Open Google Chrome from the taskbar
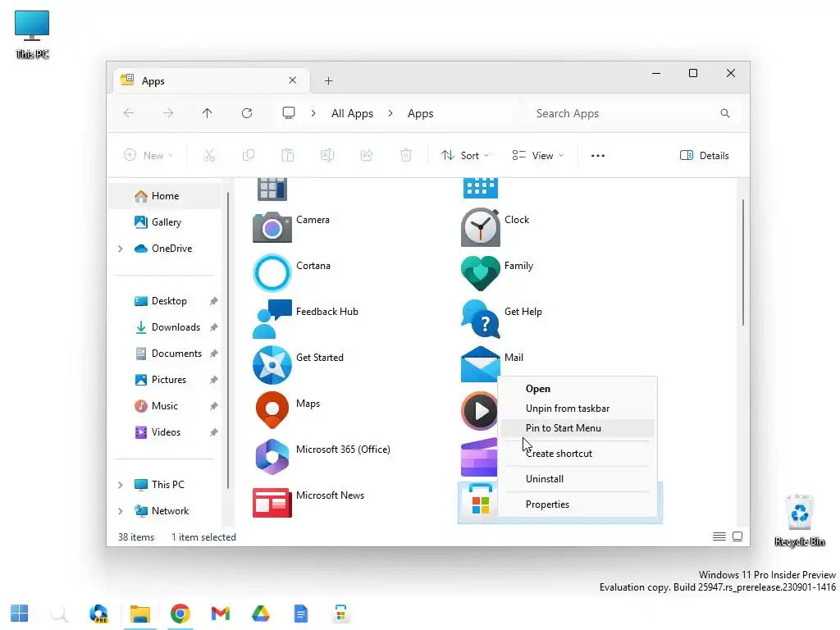The width and height of the screenshot is (840, 630). pyautogui.click(x=180, y=614)
